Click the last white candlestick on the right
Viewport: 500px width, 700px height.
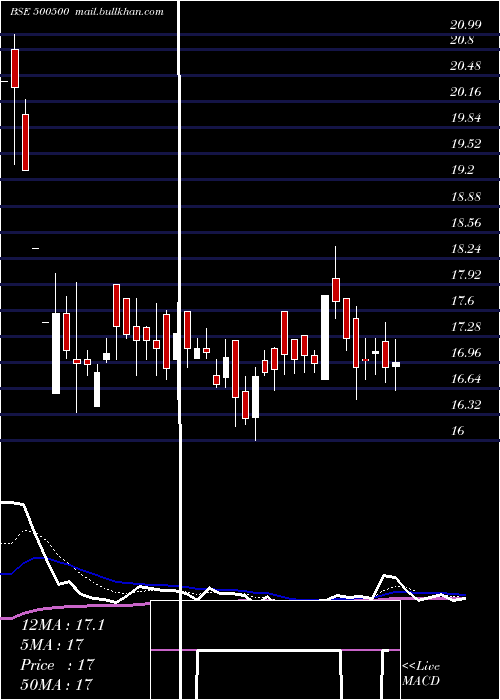coord(396,364)
